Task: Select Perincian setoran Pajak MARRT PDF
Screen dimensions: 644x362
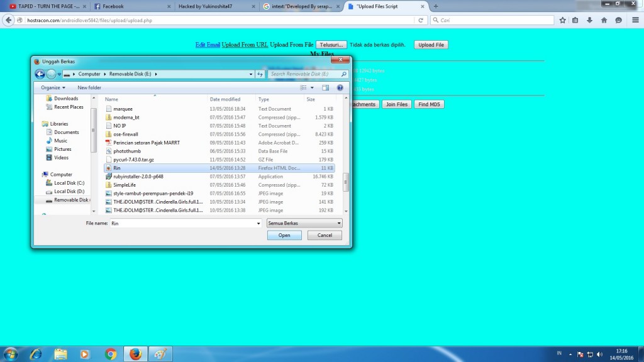Action: click(219, 143)
